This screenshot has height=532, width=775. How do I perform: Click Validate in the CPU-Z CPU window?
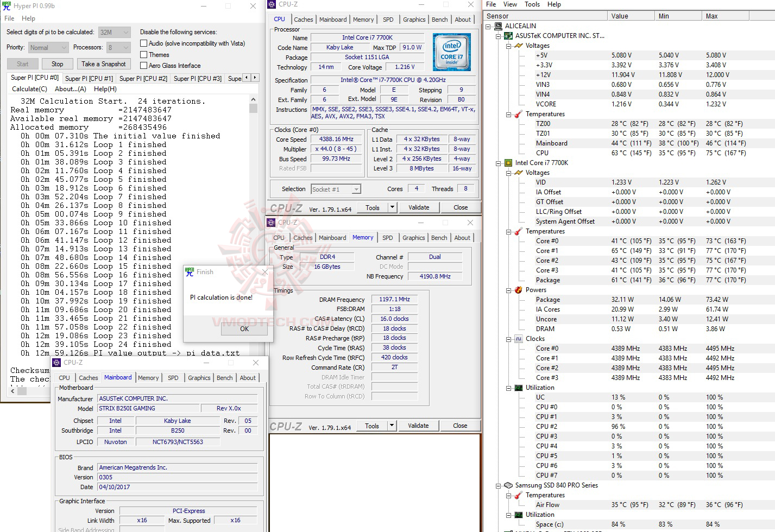419,207
